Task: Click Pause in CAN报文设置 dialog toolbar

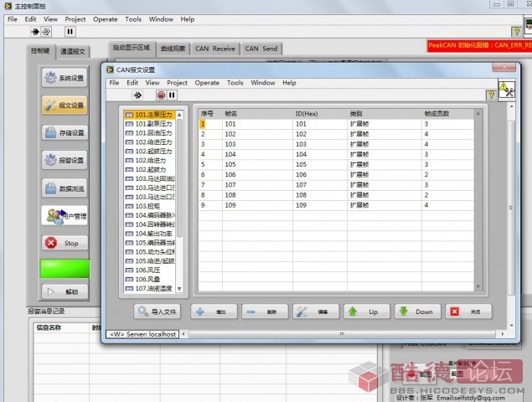Action: [x=172, y=95]
